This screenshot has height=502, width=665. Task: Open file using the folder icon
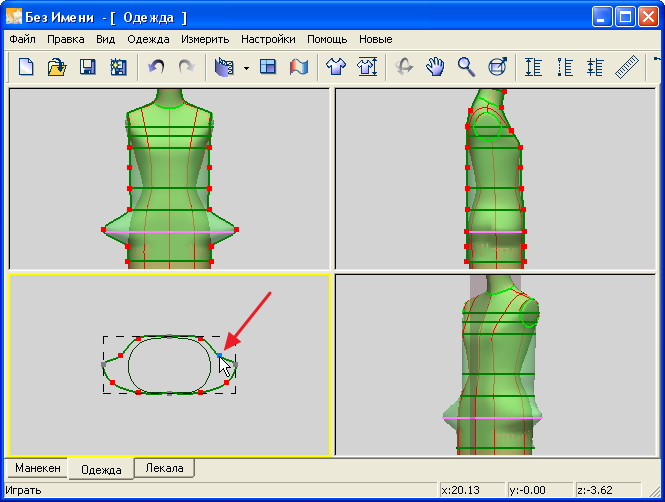(57, 67)
